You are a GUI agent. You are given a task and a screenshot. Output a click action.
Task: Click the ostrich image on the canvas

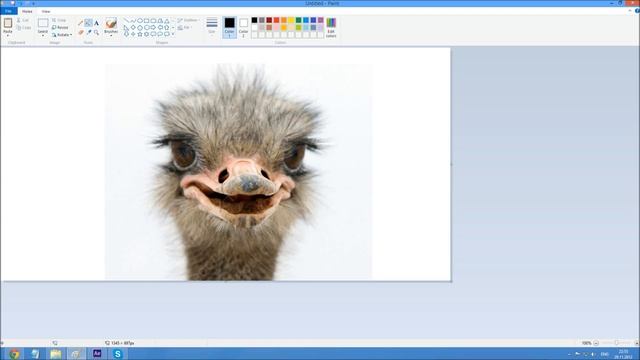[239, 171]
